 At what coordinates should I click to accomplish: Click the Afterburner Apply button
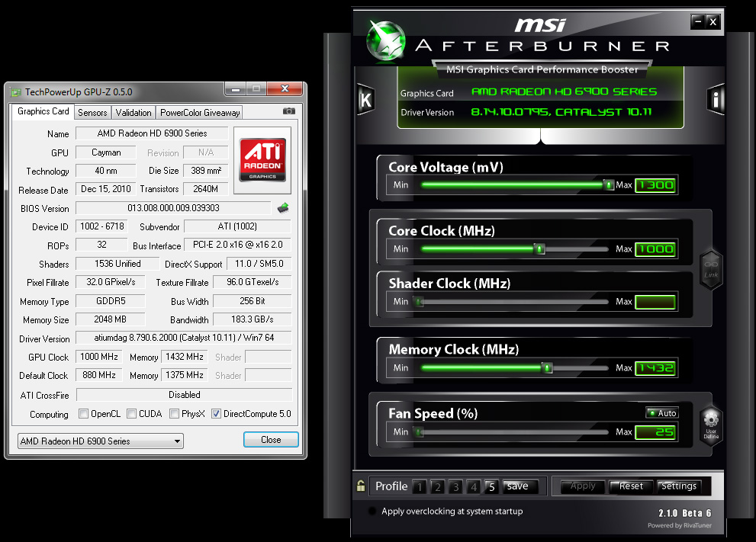coord(583,486)
